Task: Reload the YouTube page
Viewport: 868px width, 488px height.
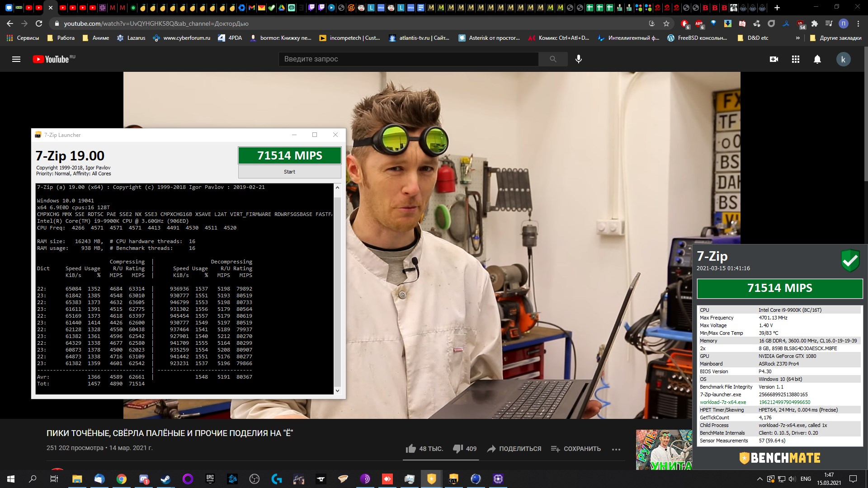Action: [x=39, y=23]
